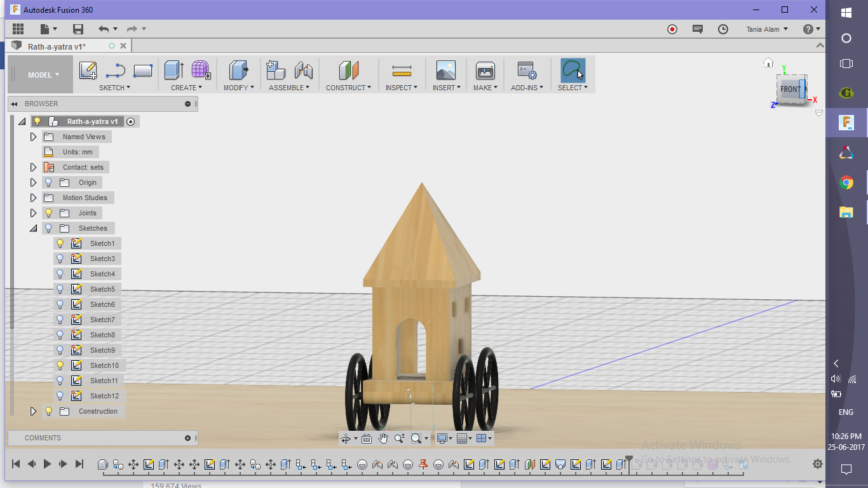Toggle visibility bulb of Origin folder
The height and width of the screenshot is (488, 868).
pyautogui.click(x=48, y=182)
